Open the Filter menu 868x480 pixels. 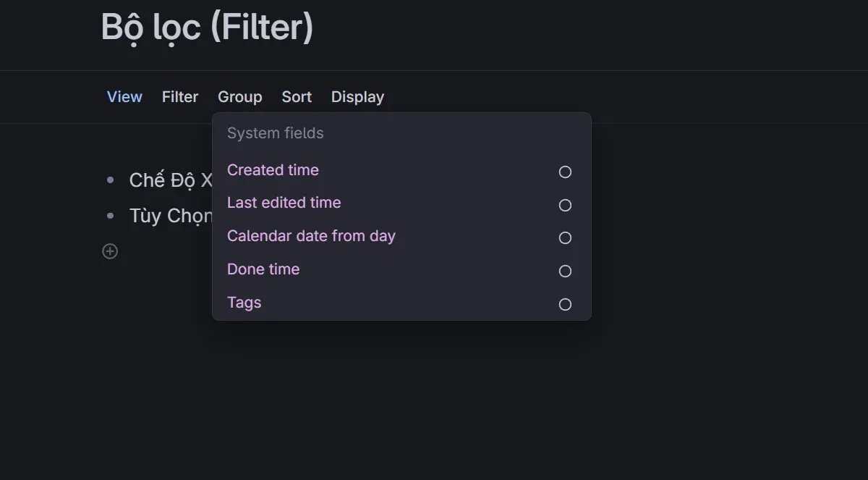(x=180, y=97)
